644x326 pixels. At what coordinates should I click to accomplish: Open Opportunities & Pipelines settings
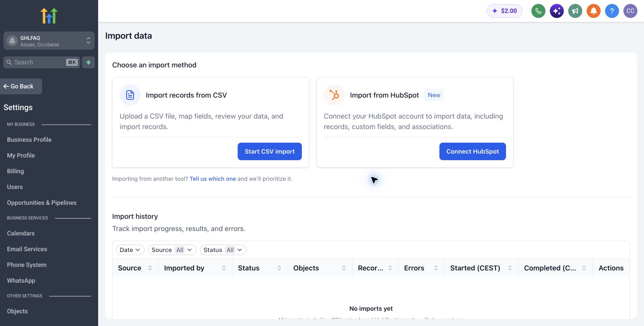[42, 203]
